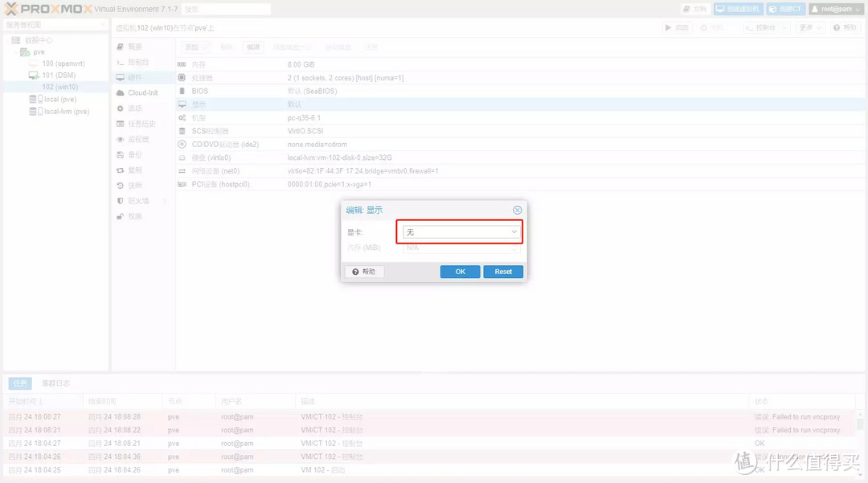
Task: Click the 启动 play button
Action: 677,27
